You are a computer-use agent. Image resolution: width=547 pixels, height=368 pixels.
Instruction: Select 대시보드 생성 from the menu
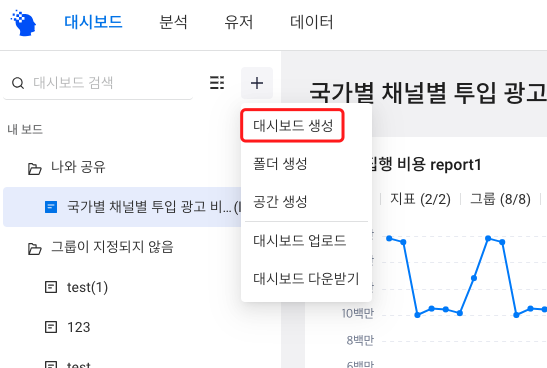click(x=293, y=126)
